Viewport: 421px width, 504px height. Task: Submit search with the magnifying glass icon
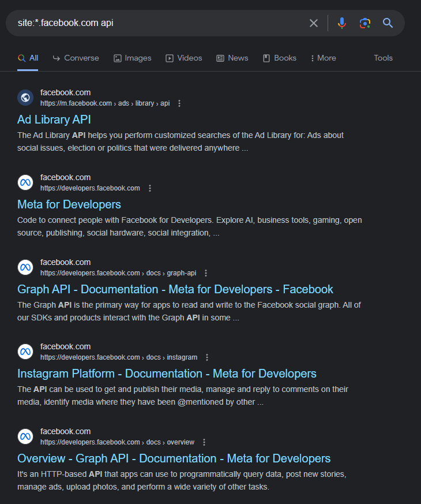click(x=388, y=23)
